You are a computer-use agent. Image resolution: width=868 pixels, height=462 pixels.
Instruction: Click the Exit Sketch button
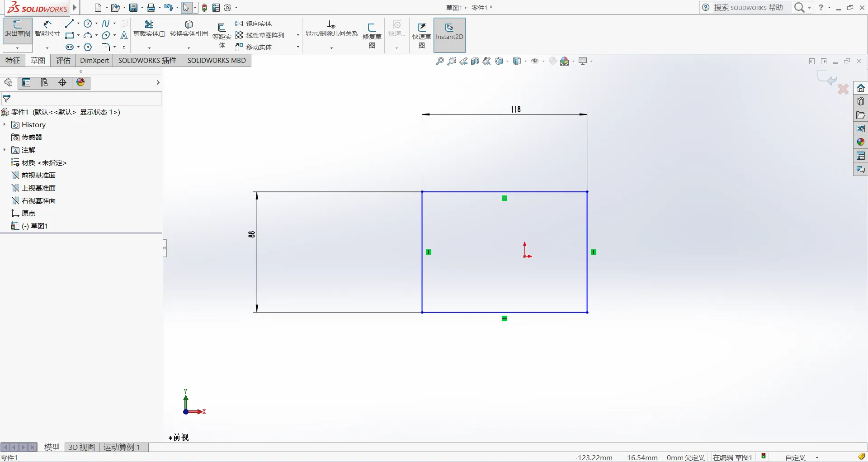pos(18,29)
